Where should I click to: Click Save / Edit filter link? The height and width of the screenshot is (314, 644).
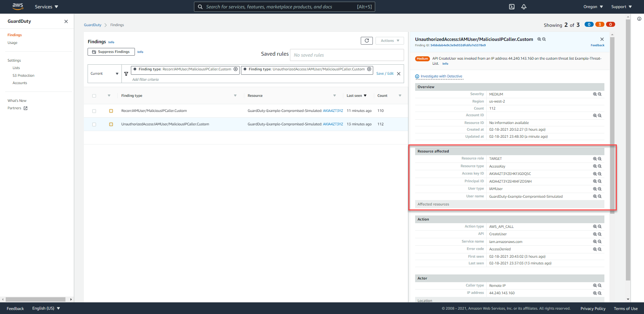click(385, 74)
